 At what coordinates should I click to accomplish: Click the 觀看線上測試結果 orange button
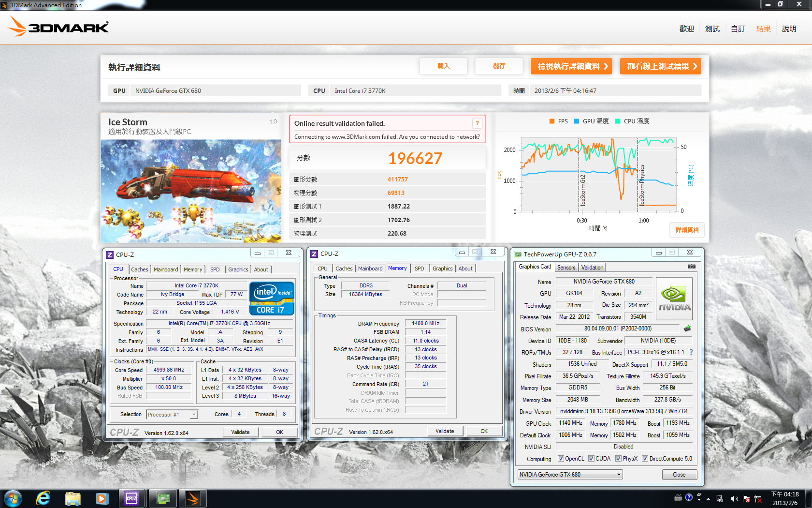(660, 66)
